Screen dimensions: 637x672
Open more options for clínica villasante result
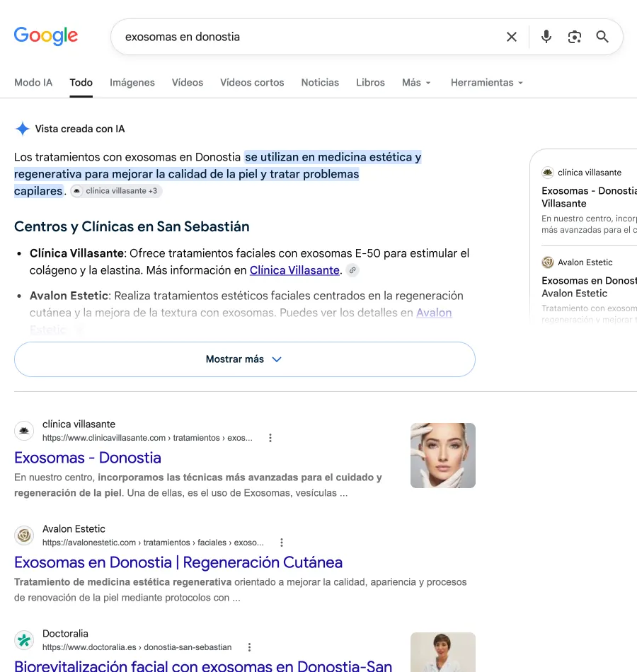click(x=270, y=438)
